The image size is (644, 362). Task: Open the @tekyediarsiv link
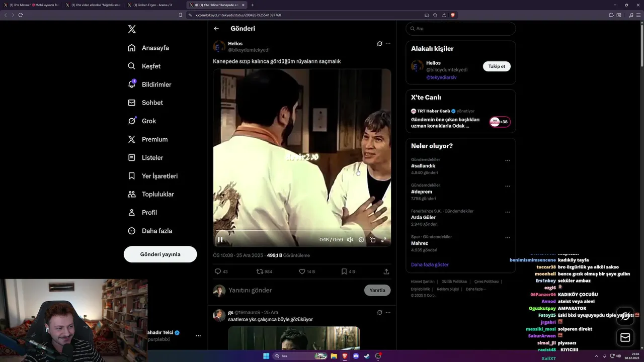click(441, 77)
